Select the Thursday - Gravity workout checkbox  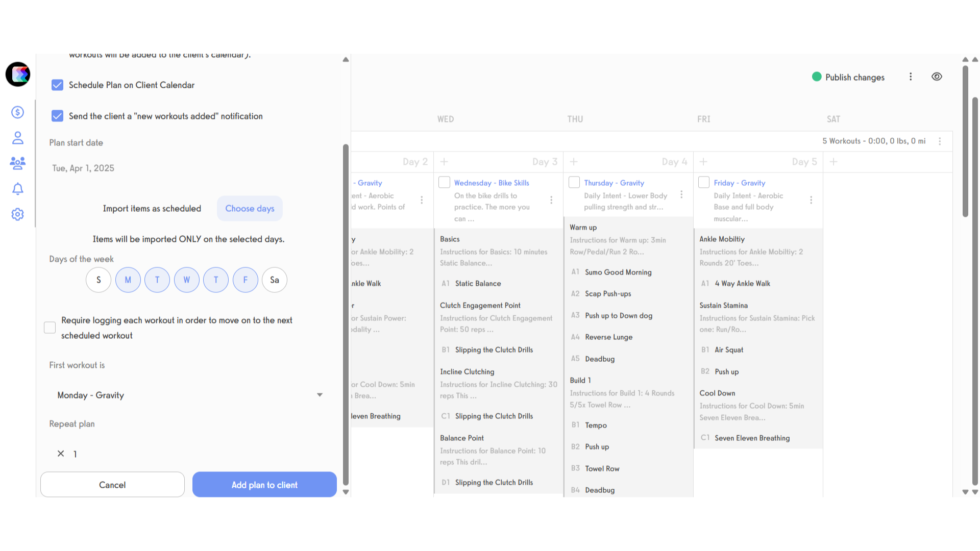[574, 182]
